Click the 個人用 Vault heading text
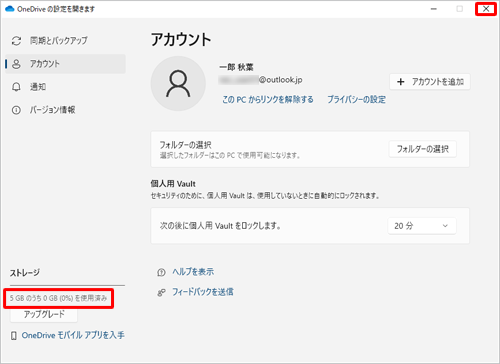This screenshot has width=500, height=364. pos(173,184)
